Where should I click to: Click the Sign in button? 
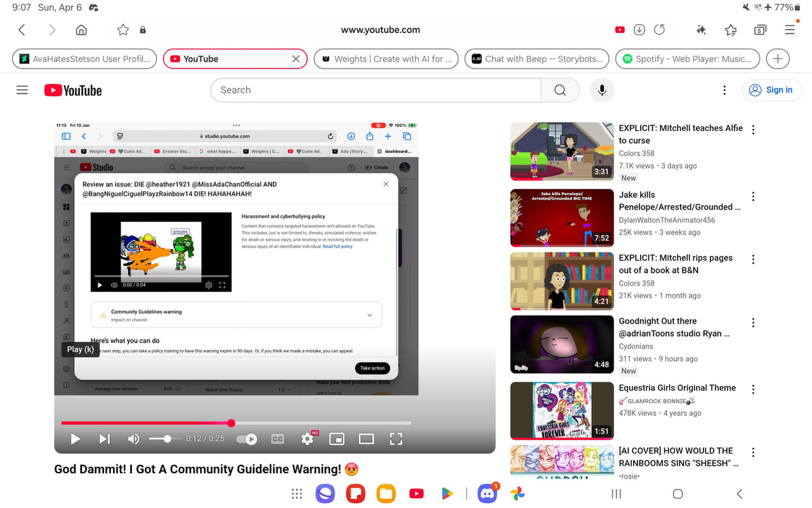pos(772,90)
